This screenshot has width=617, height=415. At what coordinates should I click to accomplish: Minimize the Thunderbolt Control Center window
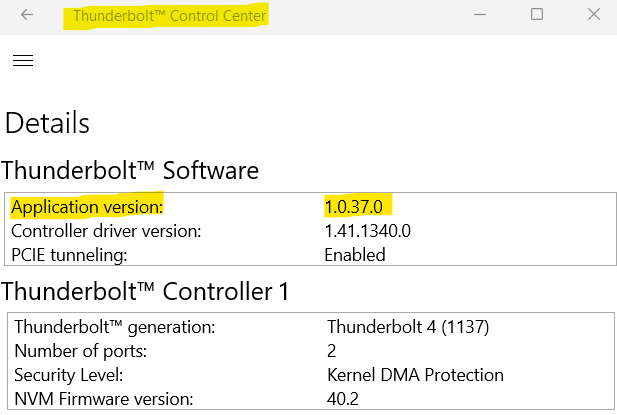click(x=480, y=15)
